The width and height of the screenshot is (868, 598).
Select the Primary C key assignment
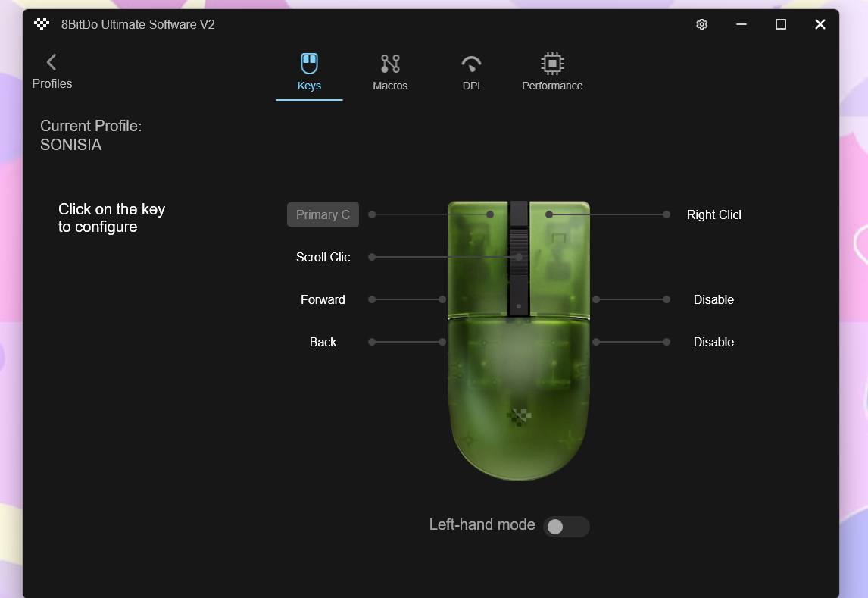323,214
